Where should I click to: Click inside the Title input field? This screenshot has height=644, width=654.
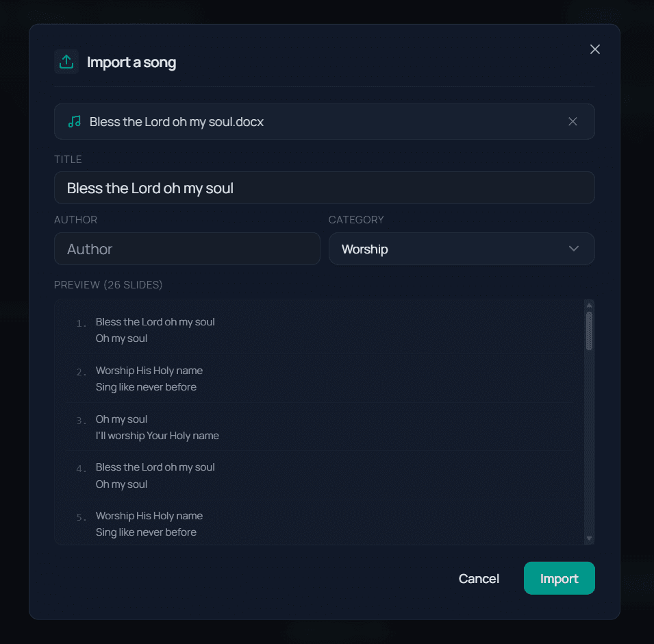(324, 187)
